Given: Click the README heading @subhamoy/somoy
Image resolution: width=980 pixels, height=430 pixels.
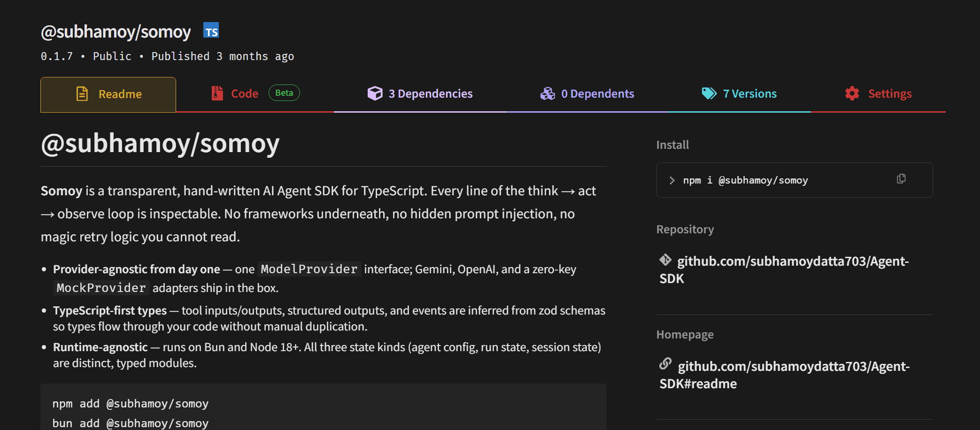Looking at the screenshot, I should (160, 143).
